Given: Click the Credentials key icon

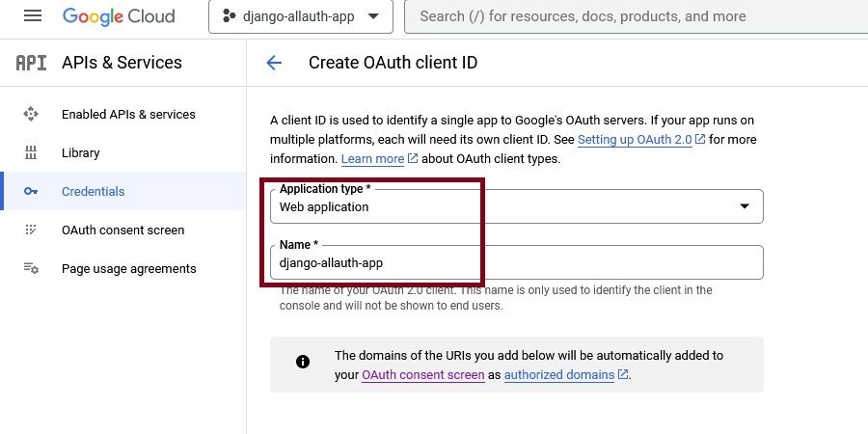Looking at the screenshot, I should coord(31,191).
